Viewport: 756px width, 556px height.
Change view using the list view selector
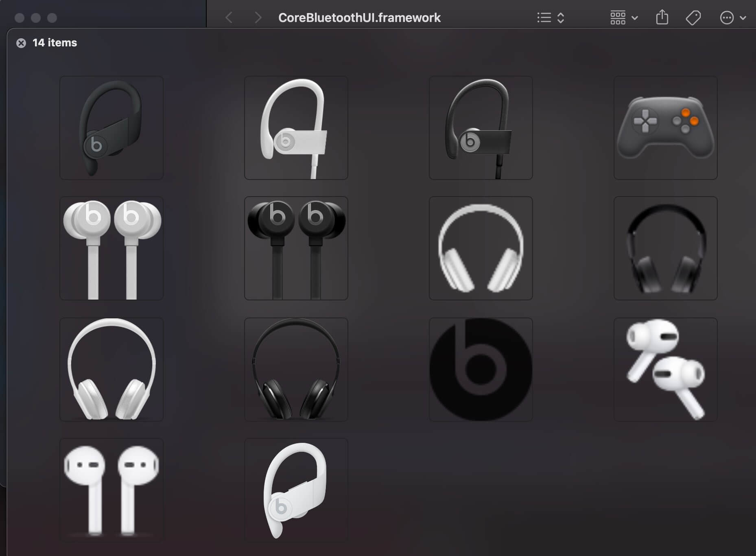551,18
